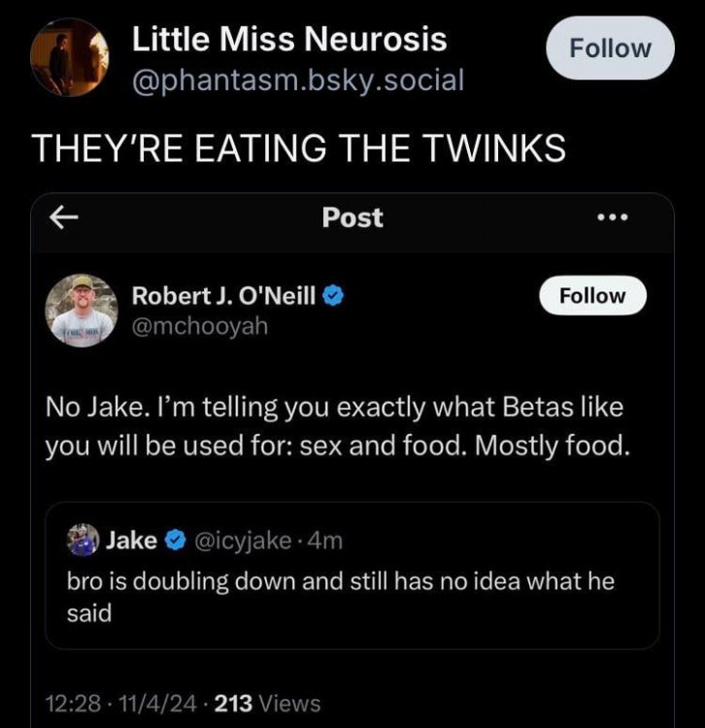
Task: Click the embedded screenshot's "Post" title
Action: tap(352, 218)
